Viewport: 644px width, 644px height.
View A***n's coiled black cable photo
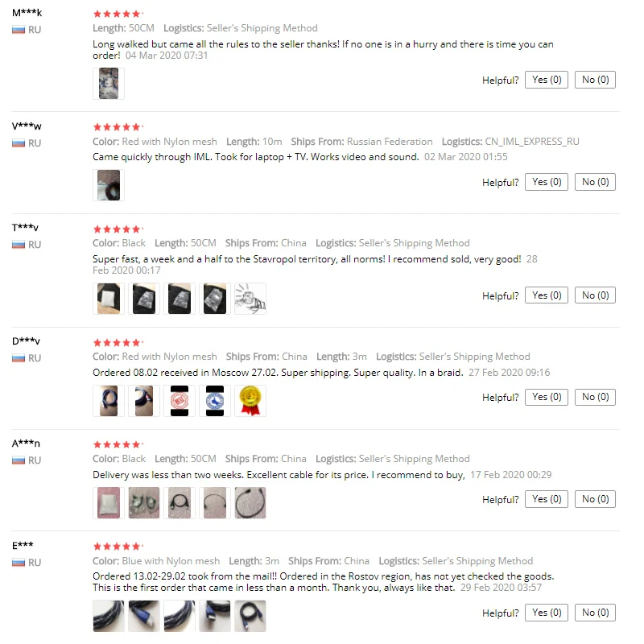[250, 502]
